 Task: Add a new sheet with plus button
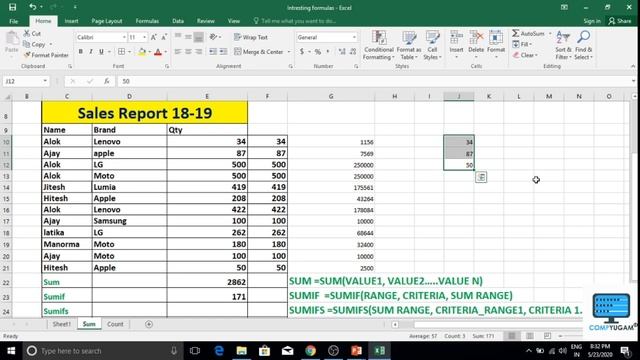(149, 324)
